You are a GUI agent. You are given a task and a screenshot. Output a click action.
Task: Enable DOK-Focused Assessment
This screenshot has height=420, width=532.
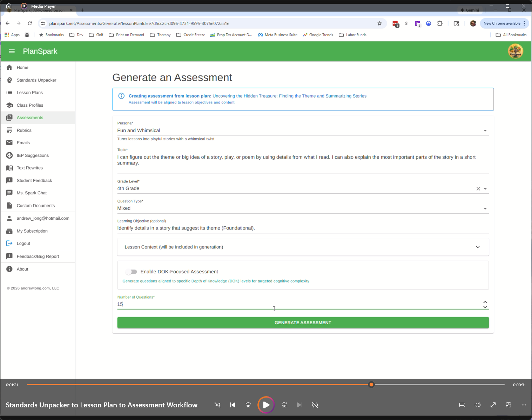point(132,272)
